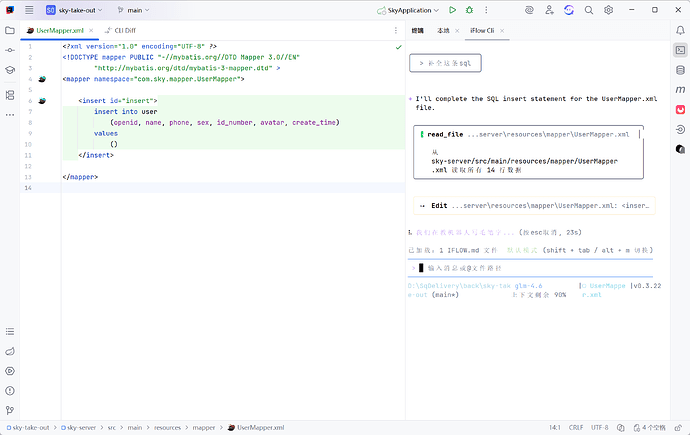690x435 pixels.
Task: Change UTF-8 file encoding in status bar
Action: pyautogui.click(x=600, y=427)
